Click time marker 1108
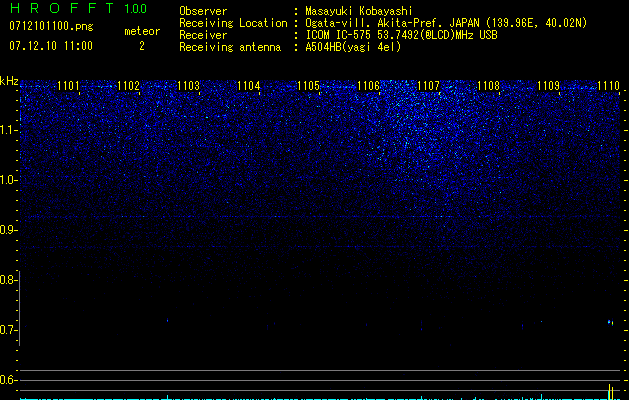629x400 pixels. click(489, 86)
